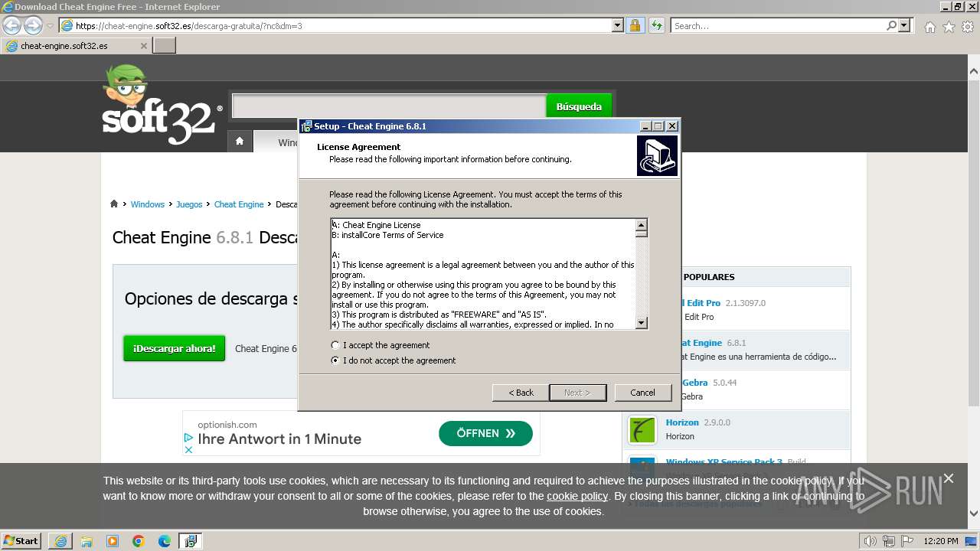Click the Horizon app thumbnail icon
The image size is (980, 551).
pos(642,430)
